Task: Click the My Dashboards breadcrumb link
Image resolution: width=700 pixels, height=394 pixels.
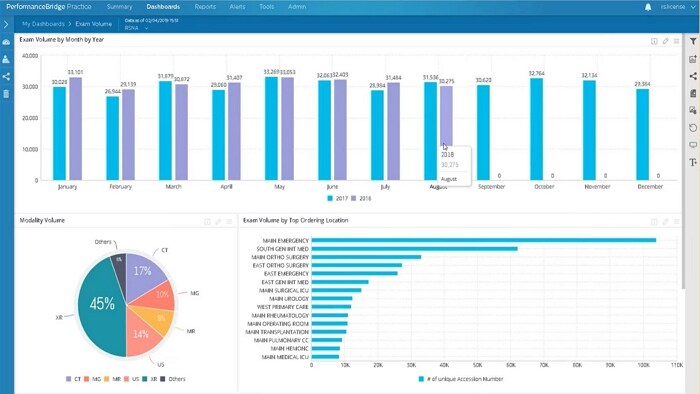Action: pos(43,24)
